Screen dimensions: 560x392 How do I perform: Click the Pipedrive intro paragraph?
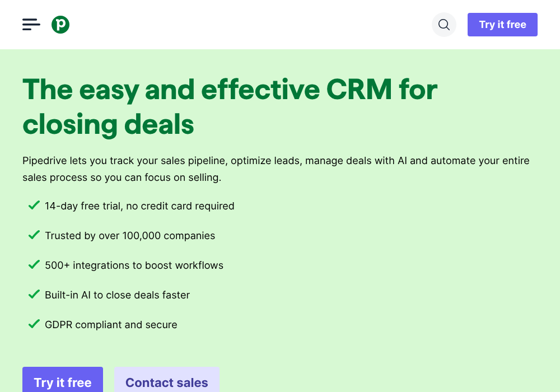276,168
